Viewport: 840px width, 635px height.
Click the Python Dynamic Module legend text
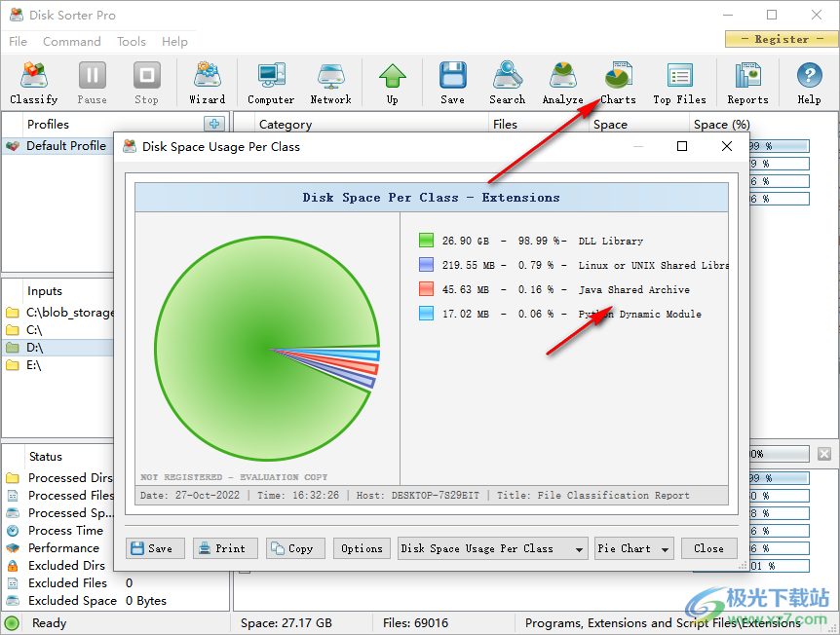coord(639,314)
